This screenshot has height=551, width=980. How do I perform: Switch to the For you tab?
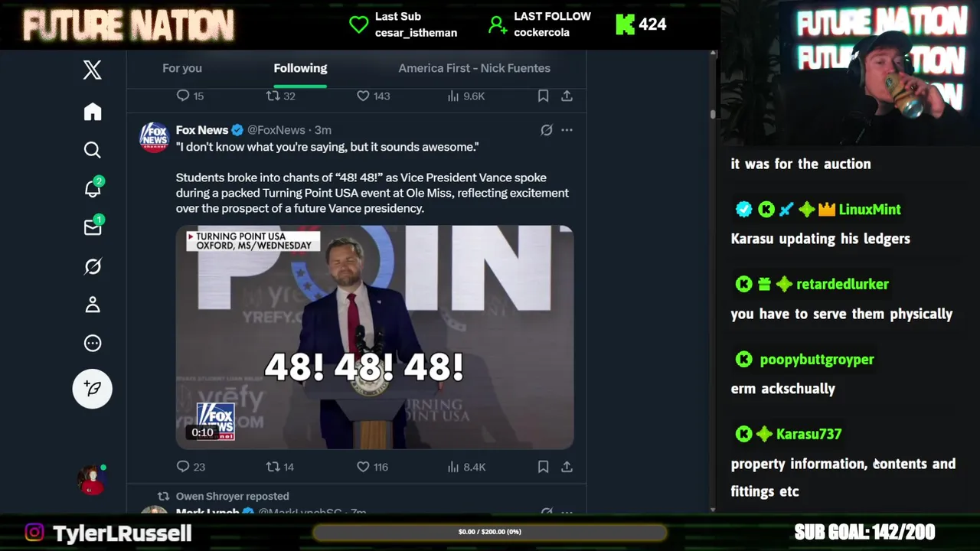(x=182, y=68)
